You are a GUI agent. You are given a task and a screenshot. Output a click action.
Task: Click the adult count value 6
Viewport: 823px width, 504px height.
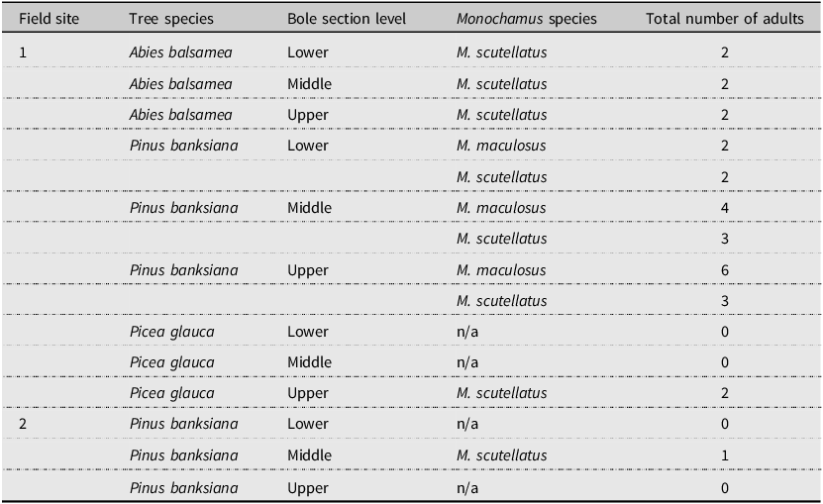click(725, 270)
